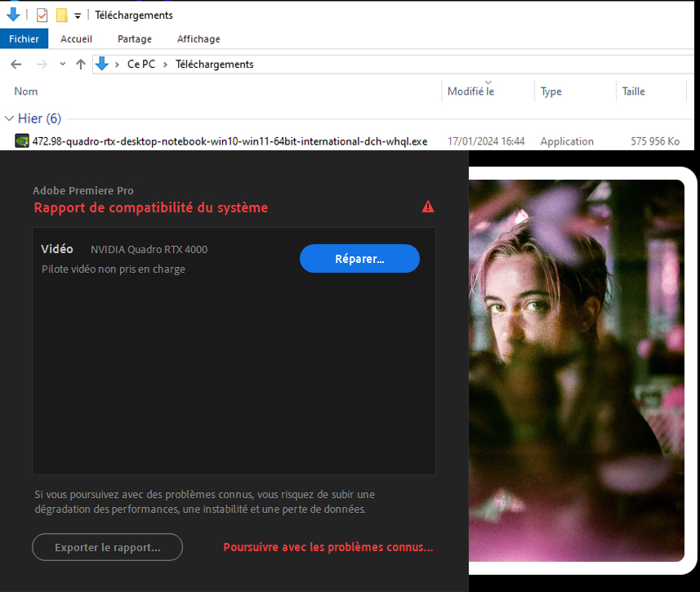Expand the chevron between Ce PC and Téléchargements

(x=165, y=65)
